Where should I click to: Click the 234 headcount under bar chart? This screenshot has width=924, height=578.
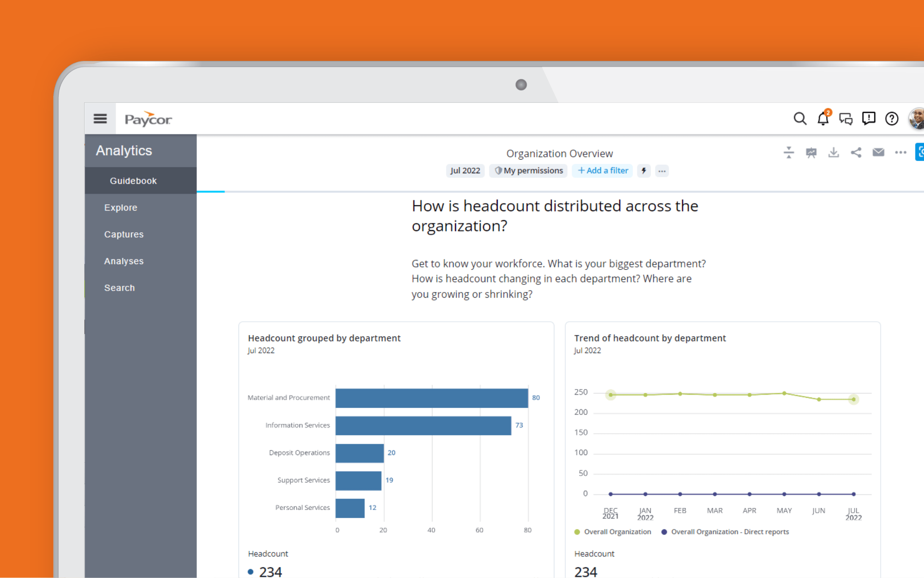coord(270,571)
